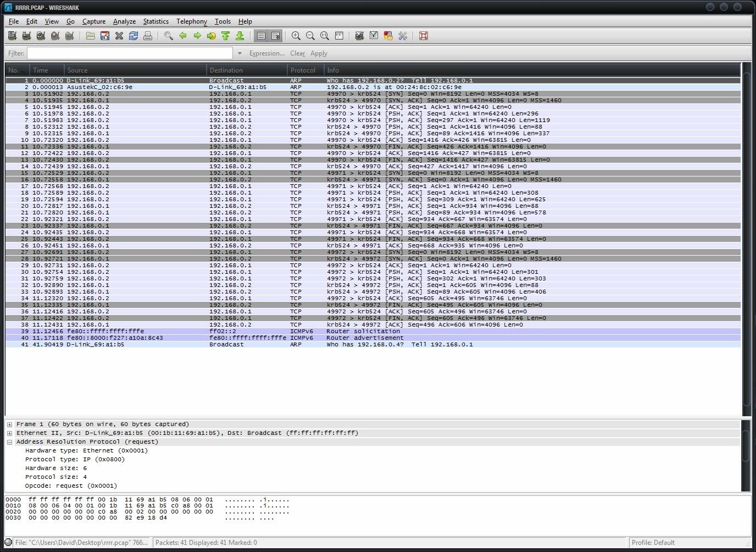Viewport: 756px width, 552px height.
Task: Open the File menu
Action: [14, 21]
